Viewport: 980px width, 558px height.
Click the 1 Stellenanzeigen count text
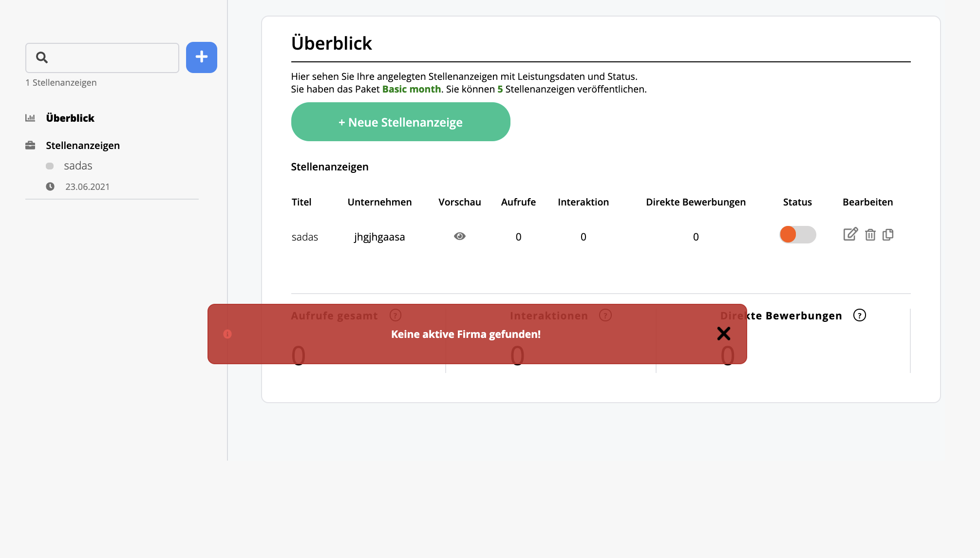[61, 83]
